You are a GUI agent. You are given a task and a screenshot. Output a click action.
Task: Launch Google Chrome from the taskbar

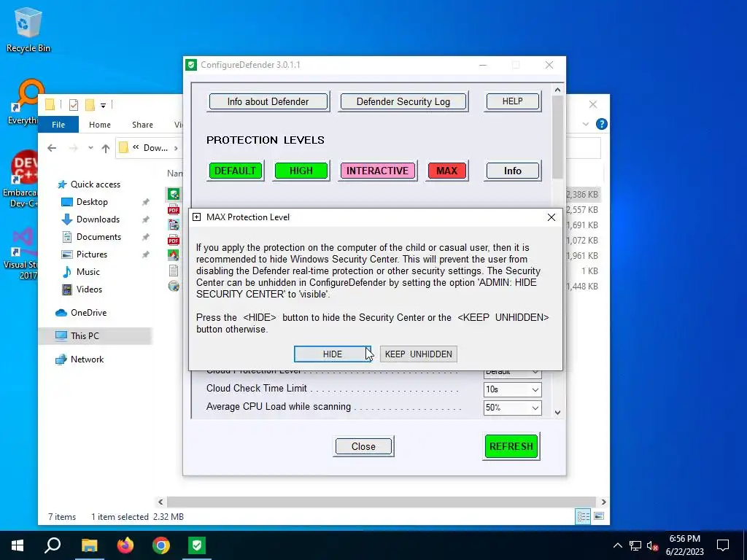[x=161, y=545]
